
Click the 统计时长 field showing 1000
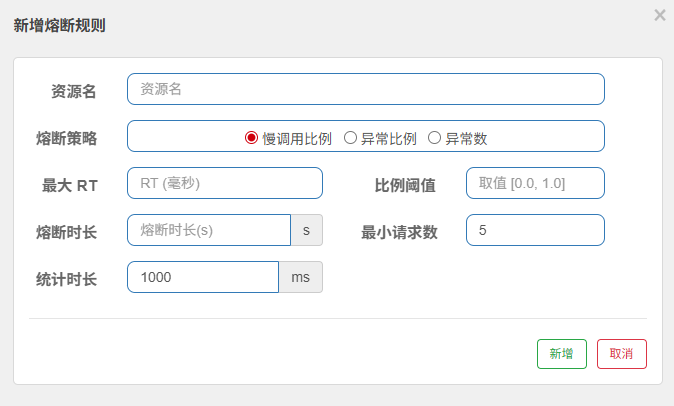coord(203,277)
